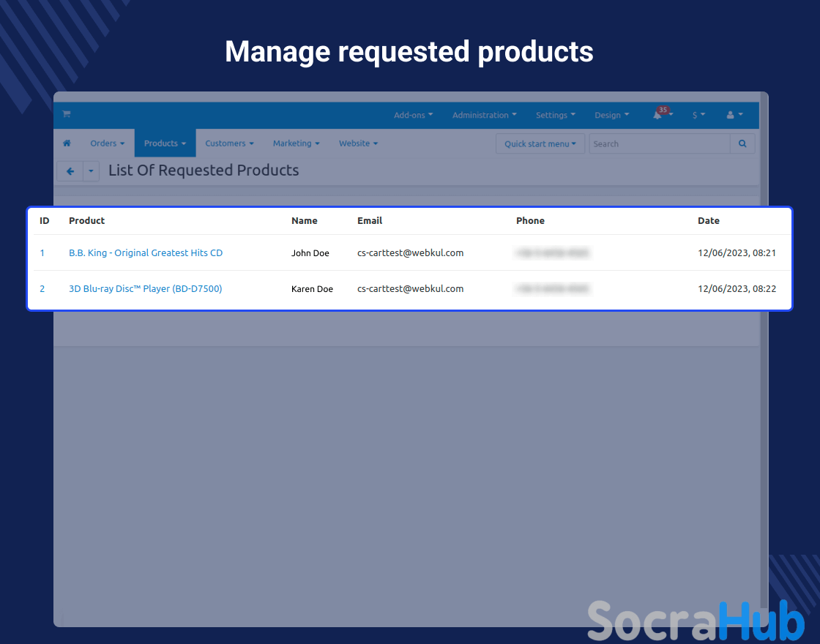Expand the Quick start menu dropdown

click(x=540, y=144)
